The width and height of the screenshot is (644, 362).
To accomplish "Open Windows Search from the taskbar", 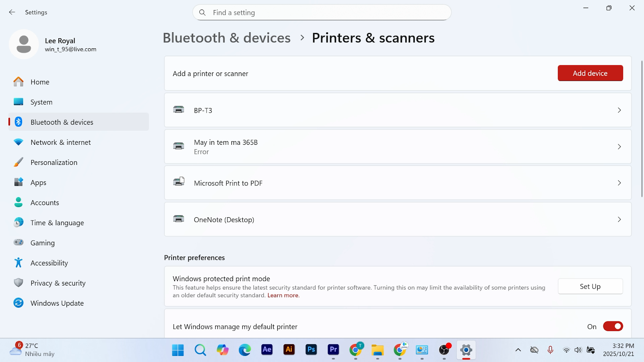I will pos(200,350).
